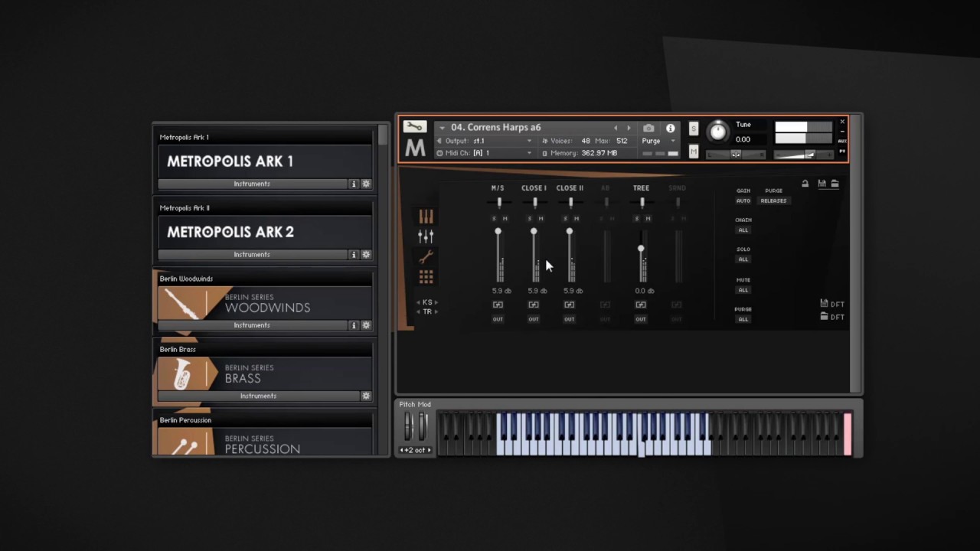
Task: Open Instruments list for Berlin Brass
Action: pos(258,396)
